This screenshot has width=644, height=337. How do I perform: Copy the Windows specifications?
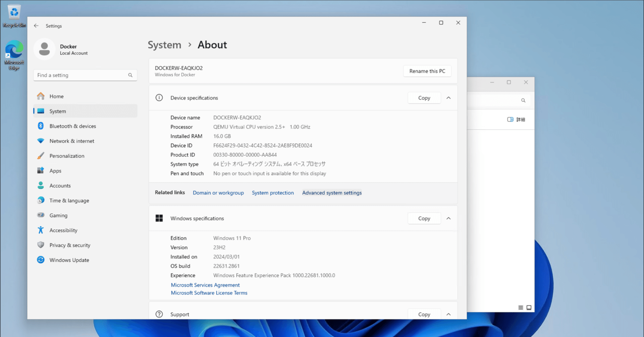coord(424,218)
